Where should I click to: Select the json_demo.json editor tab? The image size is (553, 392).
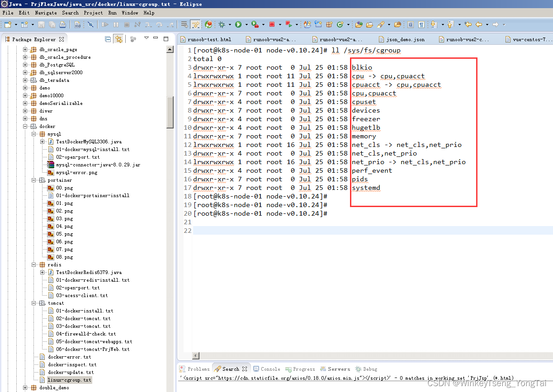coord(402,39)
